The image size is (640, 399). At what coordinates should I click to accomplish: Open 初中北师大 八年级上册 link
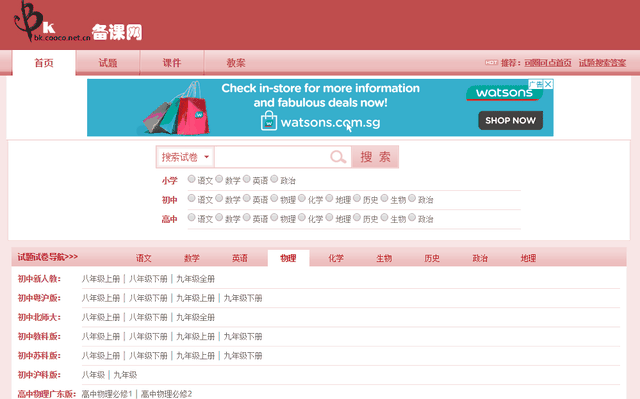101,317
